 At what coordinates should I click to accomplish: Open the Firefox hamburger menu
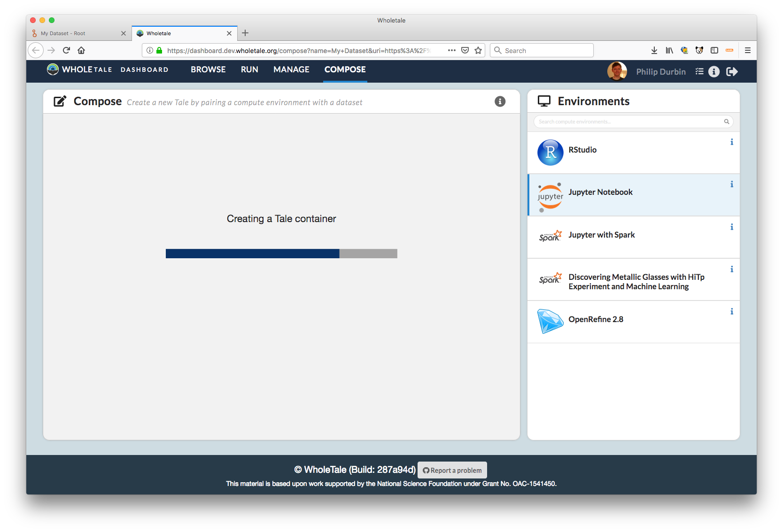coord(747,50)
